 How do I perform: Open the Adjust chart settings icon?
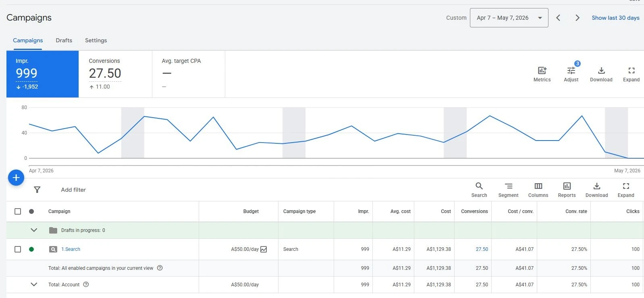[x=571, y=71]
